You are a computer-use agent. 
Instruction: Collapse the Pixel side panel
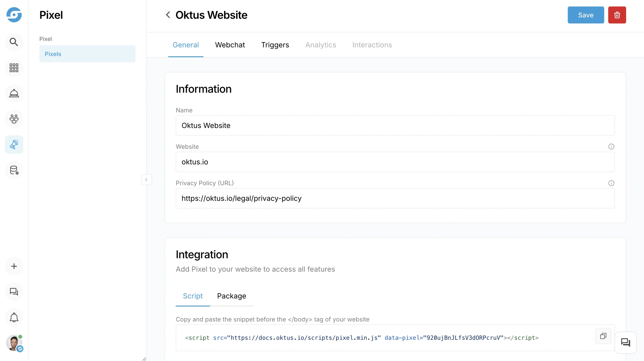pos(147,180)
